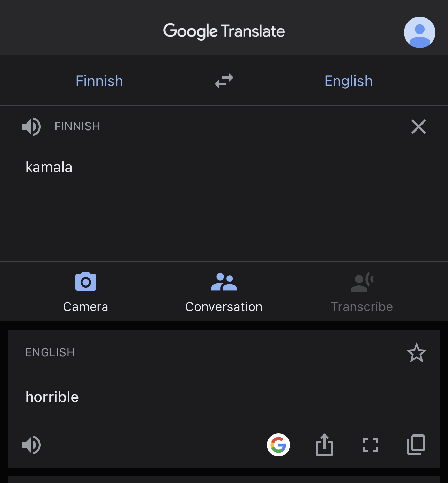
Task: Tap the Camera label text
Action: (x=85, y=307)
